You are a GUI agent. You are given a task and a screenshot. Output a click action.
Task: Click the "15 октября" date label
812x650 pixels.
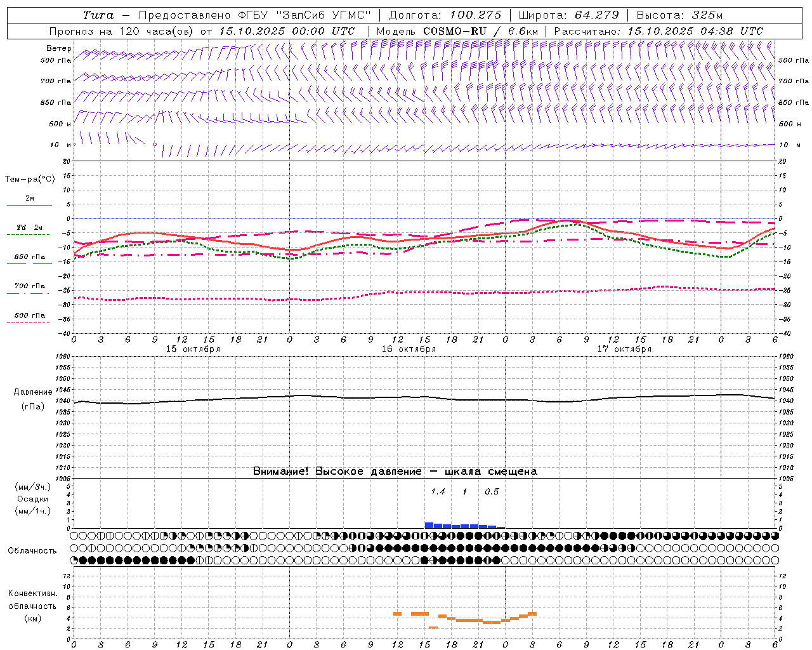[x=193, y=349]
